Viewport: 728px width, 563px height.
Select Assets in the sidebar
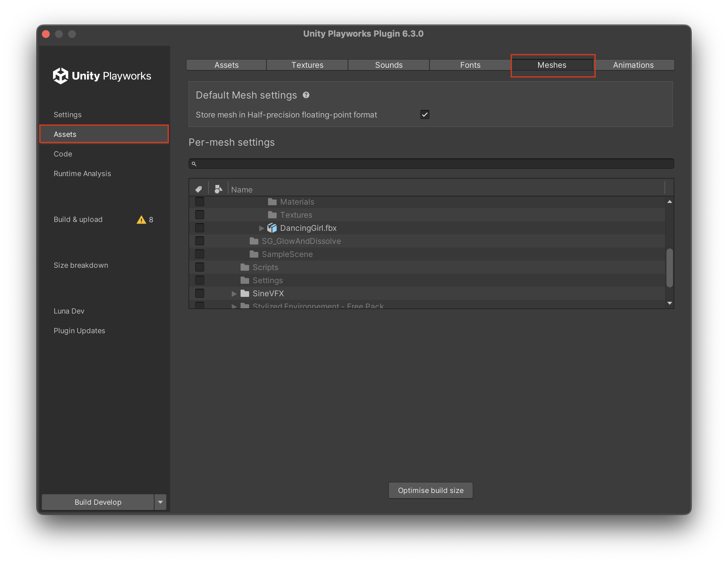pos(104,134)
